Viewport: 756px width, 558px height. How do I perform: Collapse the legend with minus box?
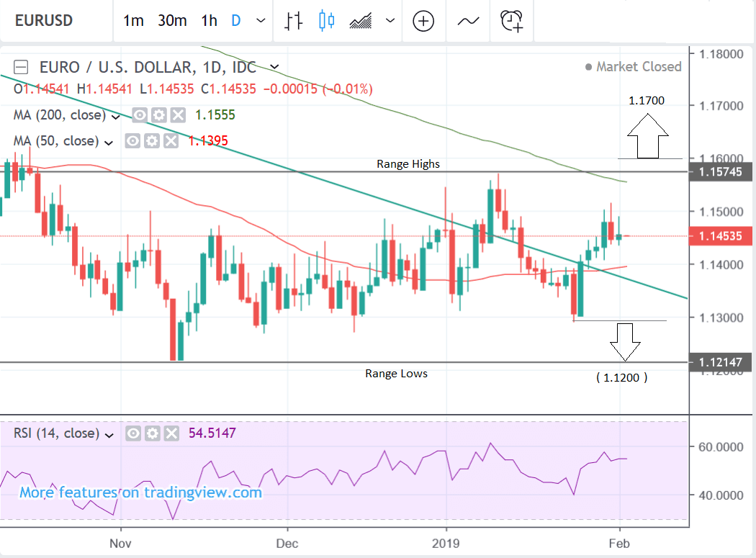21,68
